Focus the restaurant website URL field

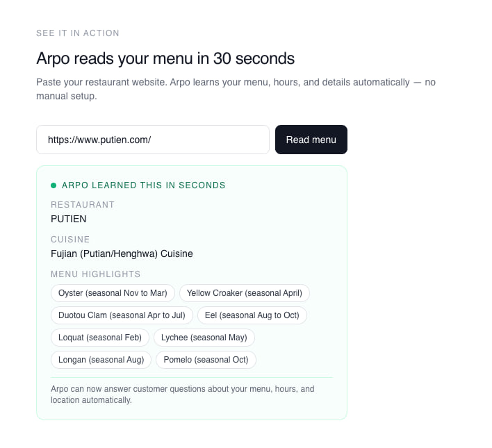coord(153,140)
